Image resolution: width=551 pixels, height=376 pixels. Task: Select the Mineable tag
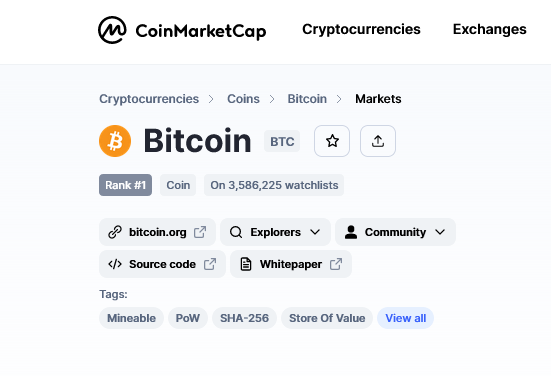(x=131, y=318)
